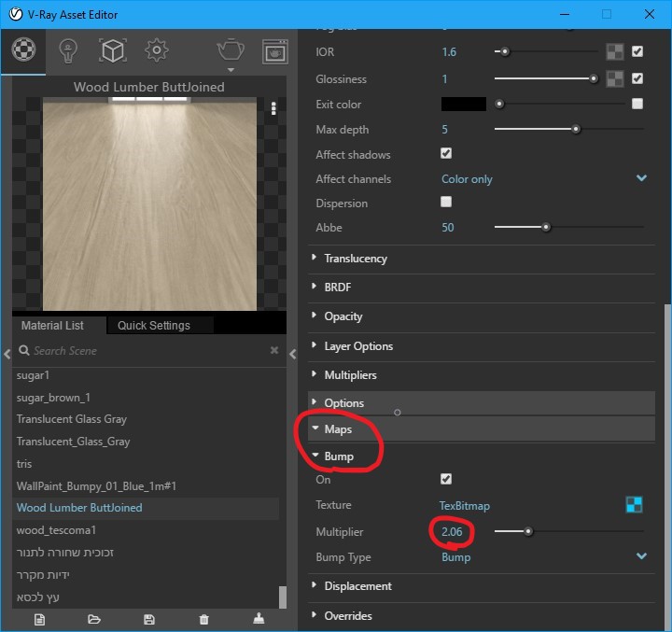The height and width of the screenshot is (632, 672).
Task: Click the teapot render icon
Action: point(230,50)
